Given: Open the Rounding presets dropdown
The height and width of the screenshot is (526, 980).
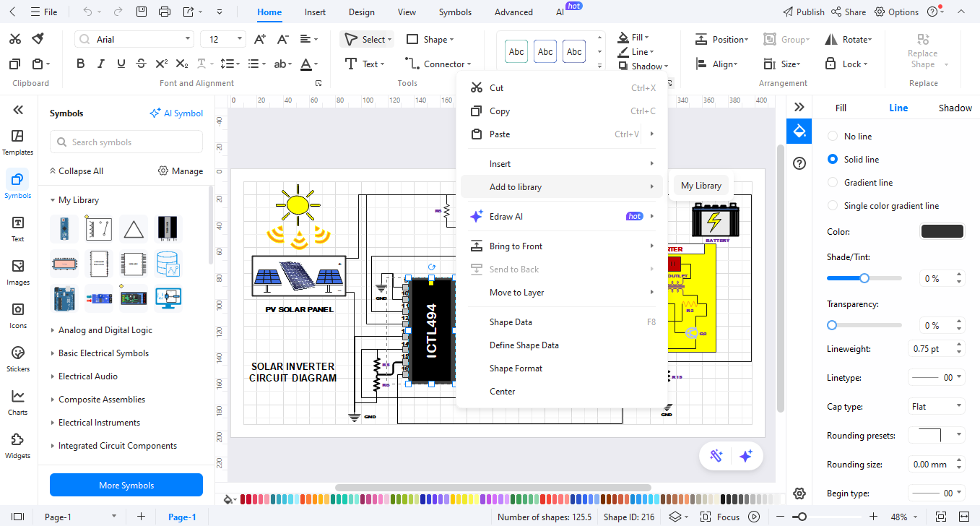Looking at the screenshot, I should click(x=936, y=435).
